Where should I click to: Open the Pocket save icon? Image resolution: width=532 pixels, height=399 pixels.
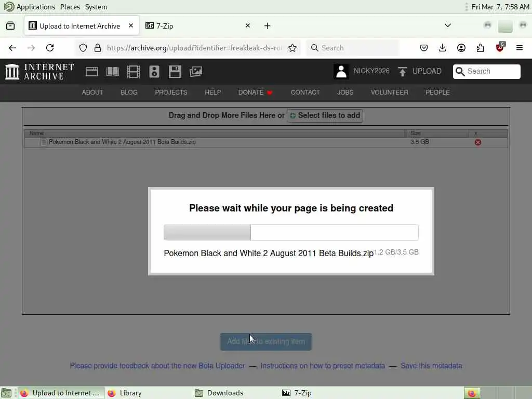coord(424,48)
